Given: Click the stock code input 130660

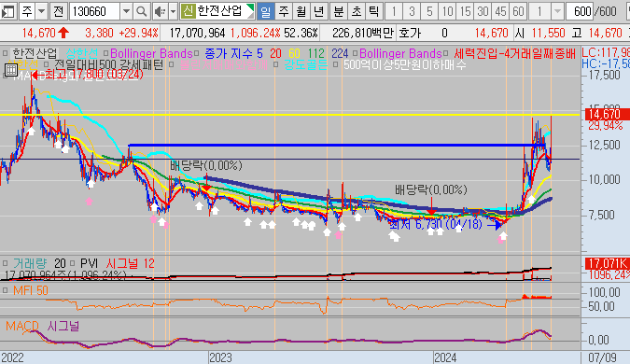Looking at the screenshot, I should coord(95,11).
